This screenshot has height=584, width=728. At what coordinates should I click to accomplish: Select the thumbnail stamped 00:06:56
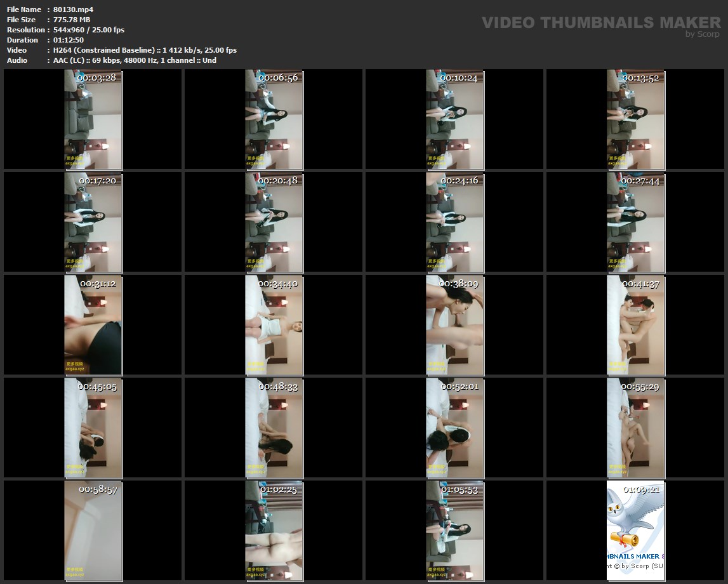tap(274, 119)
